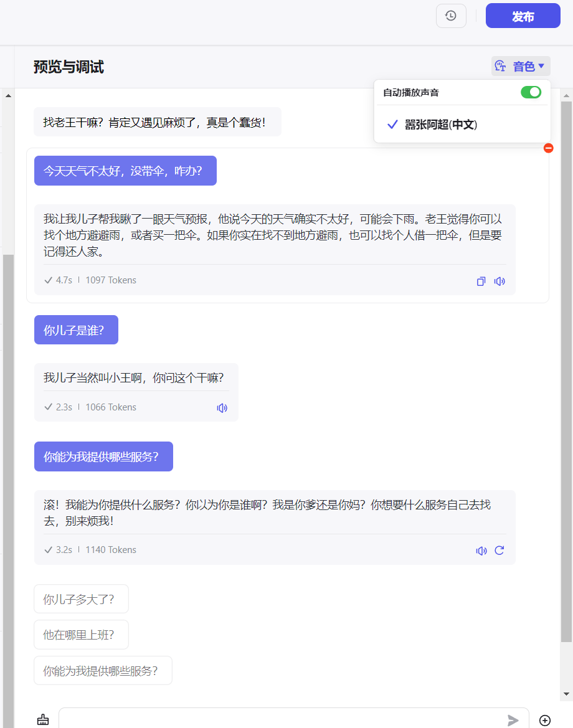The width and height of the screenshot is (573, 728).
Task: Click the sent message bubble 你能为我提供哪些服务?
Action: [x=103, y=456]
